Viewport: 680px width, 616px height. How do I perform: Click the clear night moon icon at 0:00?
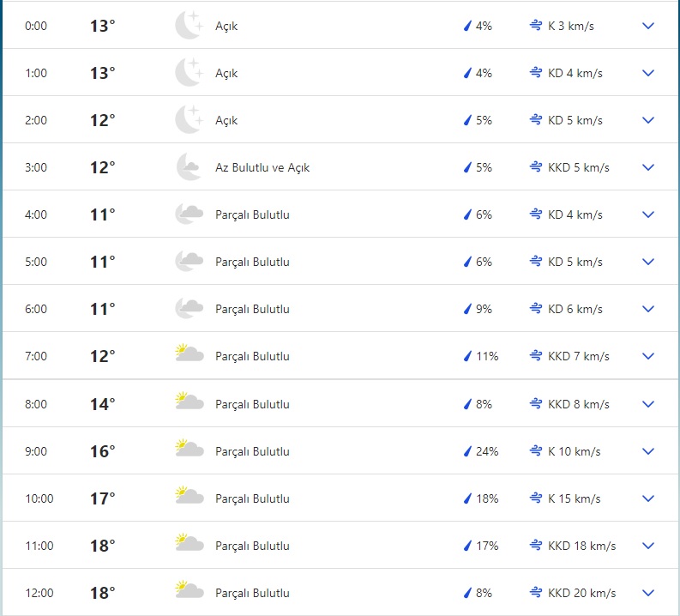tap(188, 26)
